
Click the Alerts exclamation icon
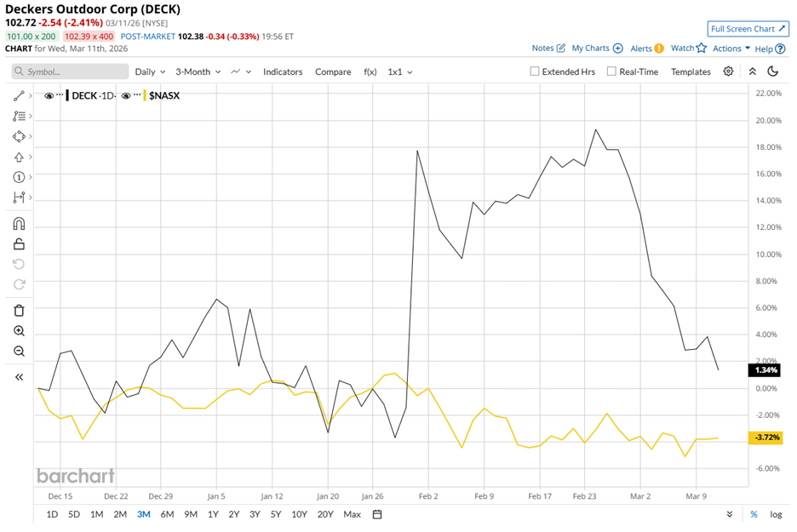click(x=659, y=49)
